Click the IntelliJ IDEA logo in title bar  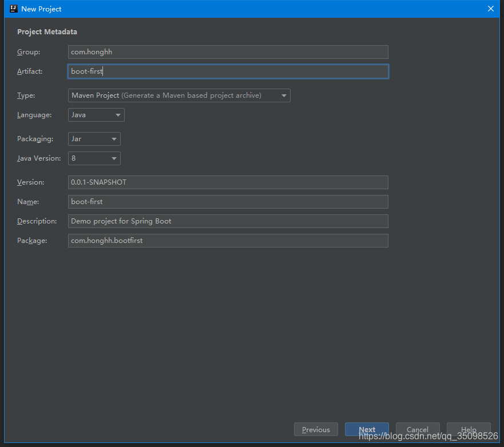(14, 9)
